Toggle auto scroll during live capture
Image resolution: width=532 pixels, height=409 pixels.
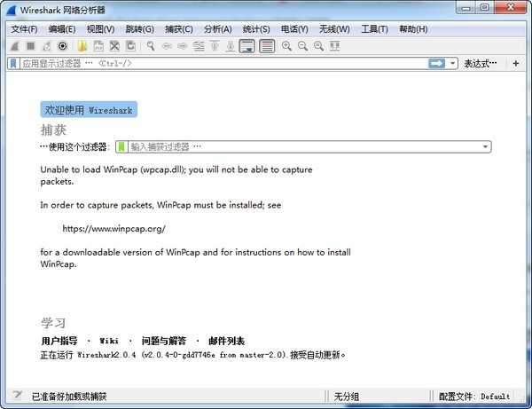[x=247, y=46]
